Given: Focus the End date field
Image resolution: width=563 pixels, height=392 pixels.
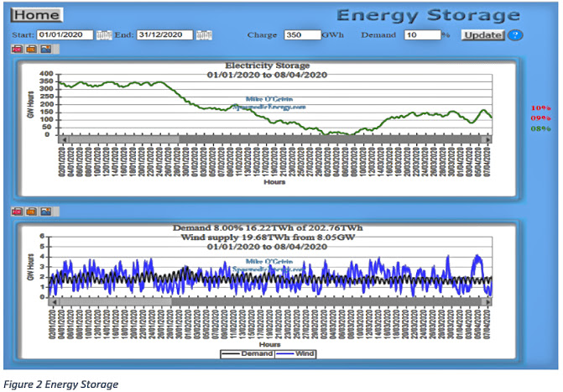Looking at the screenshot, I should [x=164, y=35].
